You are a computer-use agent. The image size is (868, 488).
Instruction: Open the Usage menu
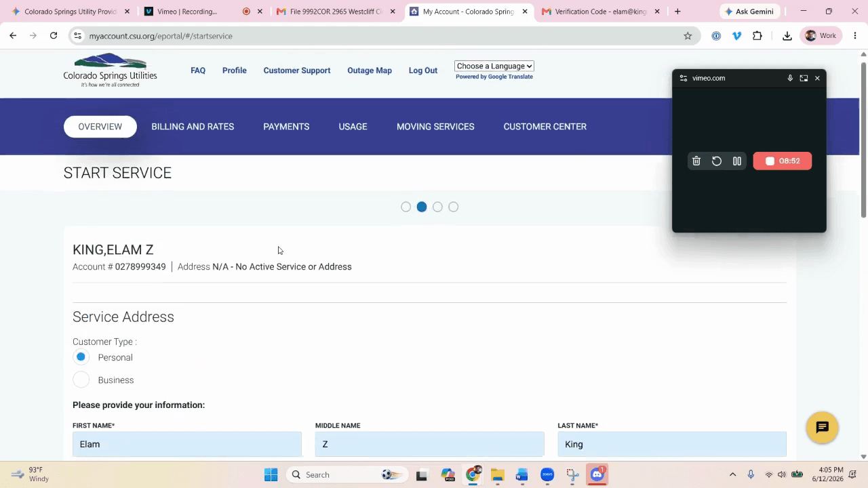353,127
